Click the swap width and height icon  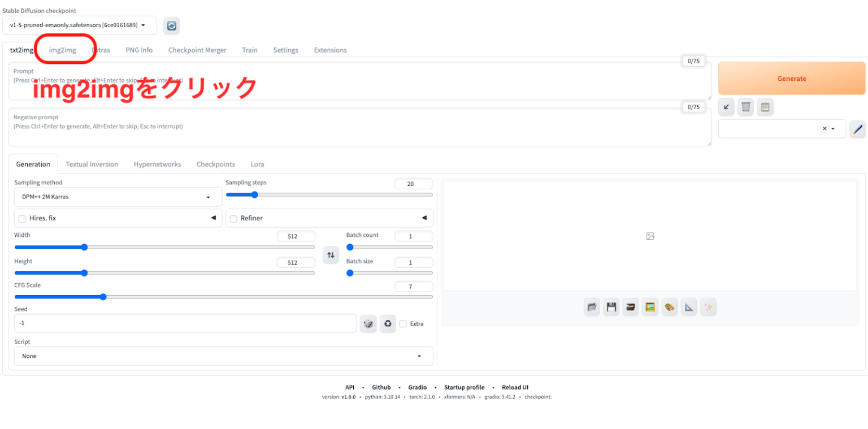pyautogui.click(x=331, y=255)
